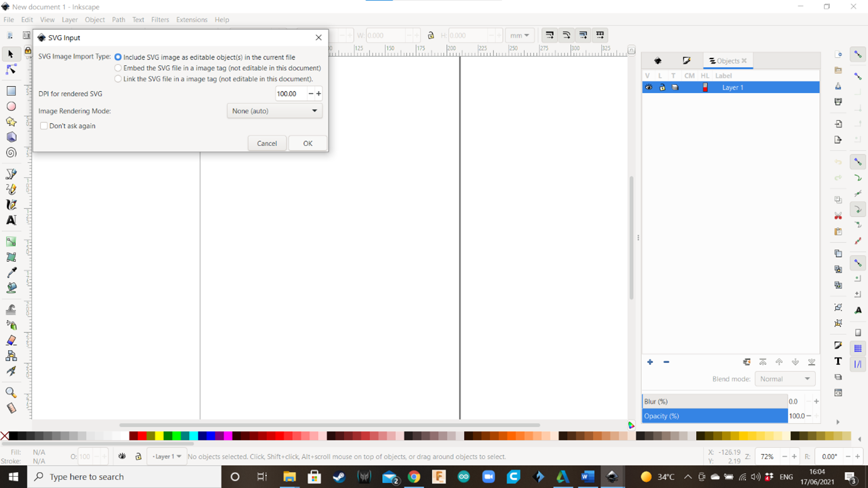The width and height of the screenshot is (868, 488).
Task: Select the Gradient tool
Action: coord(11,242)
